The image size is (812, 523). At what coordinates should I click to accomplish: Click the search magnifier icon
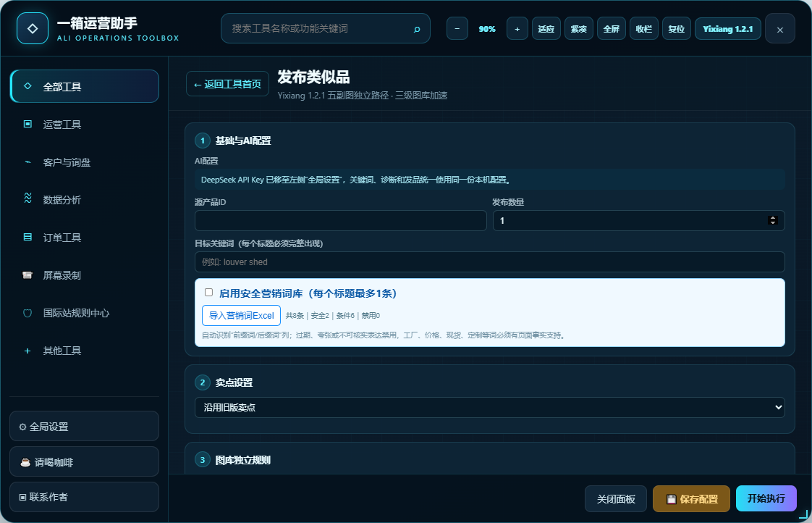pyautogui.click(x=417, y=29)
